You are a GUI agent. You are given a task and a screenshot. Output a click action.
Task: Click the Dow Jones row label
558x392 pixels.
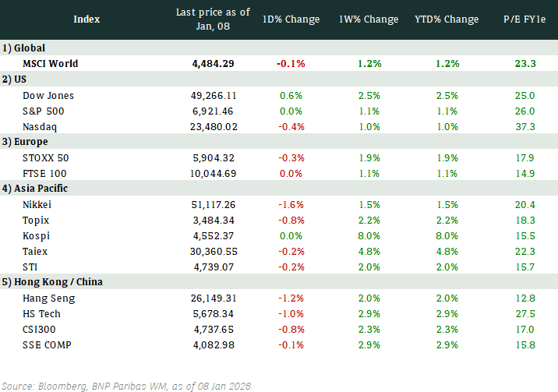point(49,95)
